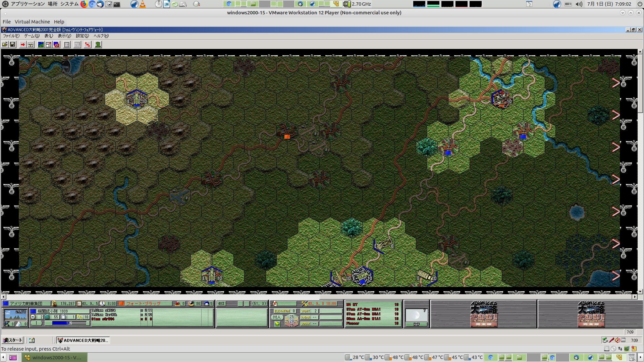Click the blue and red flags toolbar icon
The image size is (644, 362).
tap(56, 45)
